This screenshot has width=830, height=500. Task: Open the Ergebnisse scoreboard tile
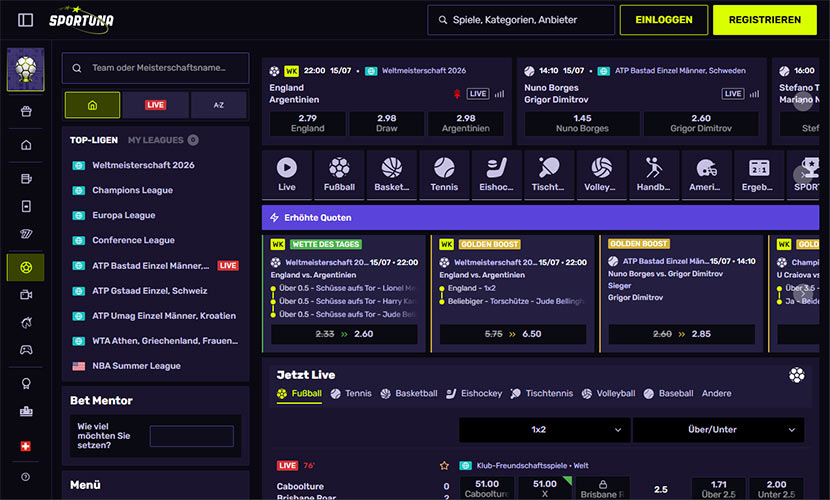click(759, 175)
